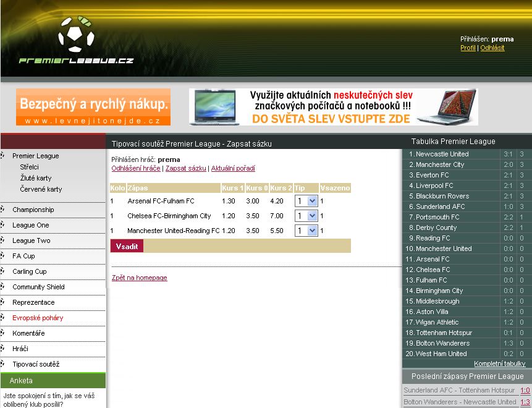The image size is (532, 408).
Task: Open the Profil link in header
Action: coord(468,48)
